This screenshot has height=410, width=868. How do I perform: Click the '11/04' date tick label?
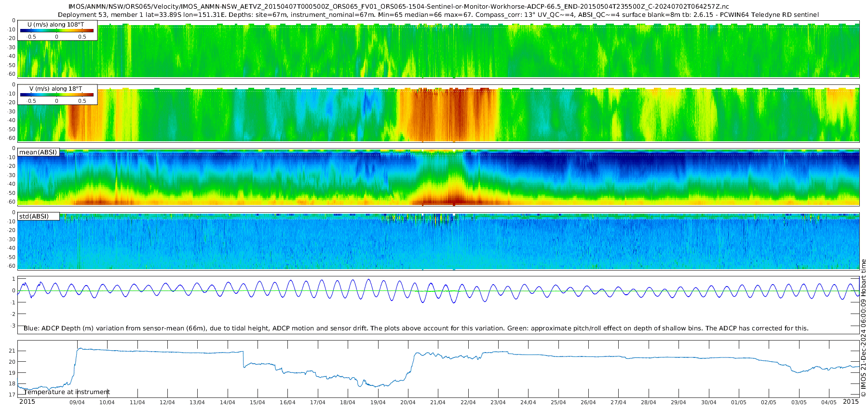click(137, 402)
